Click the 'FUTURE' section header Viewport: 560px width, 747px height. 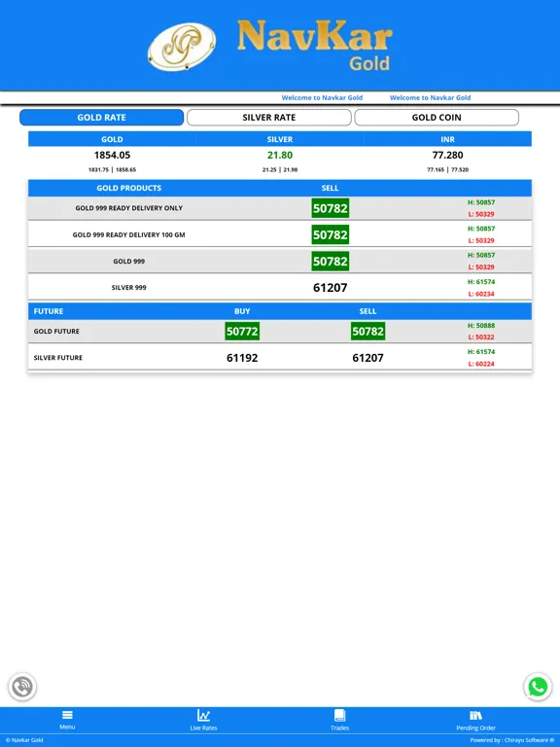click(48, 311)
